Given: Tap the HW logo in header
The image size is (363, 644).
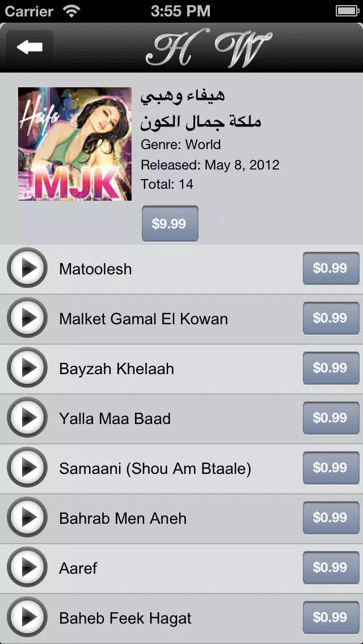Looking at the screenshot, I should (x=208, y=48).
